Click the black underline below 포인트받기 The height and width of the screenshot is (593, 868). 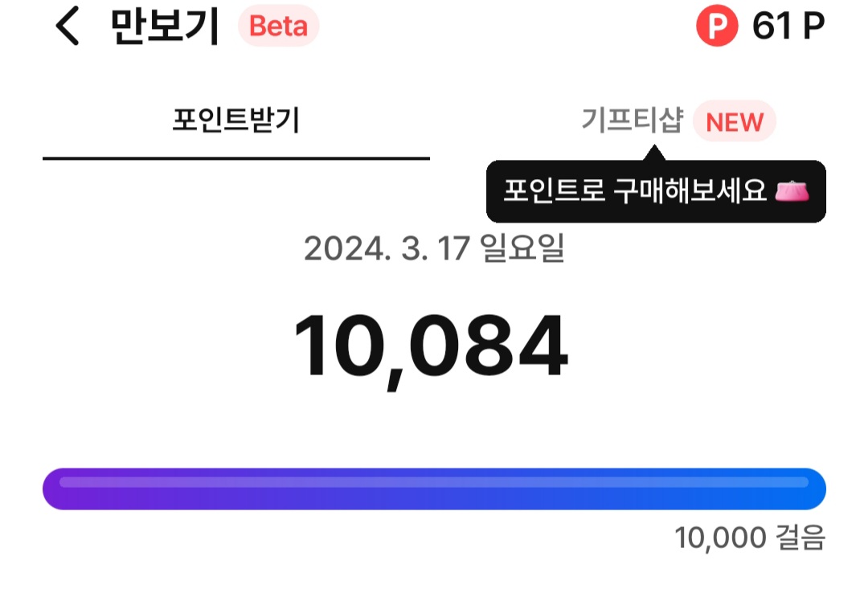235,158
